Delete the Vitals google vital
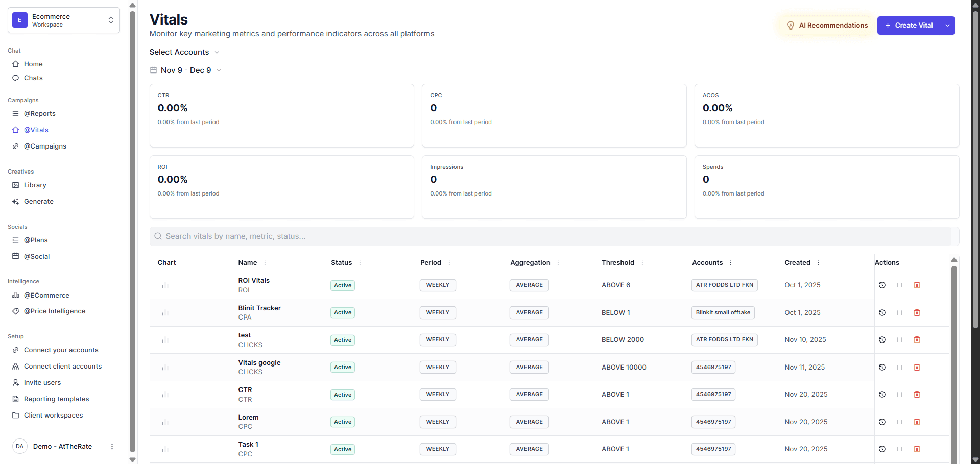This screenshot has height=464, width=980. (917, 368)
